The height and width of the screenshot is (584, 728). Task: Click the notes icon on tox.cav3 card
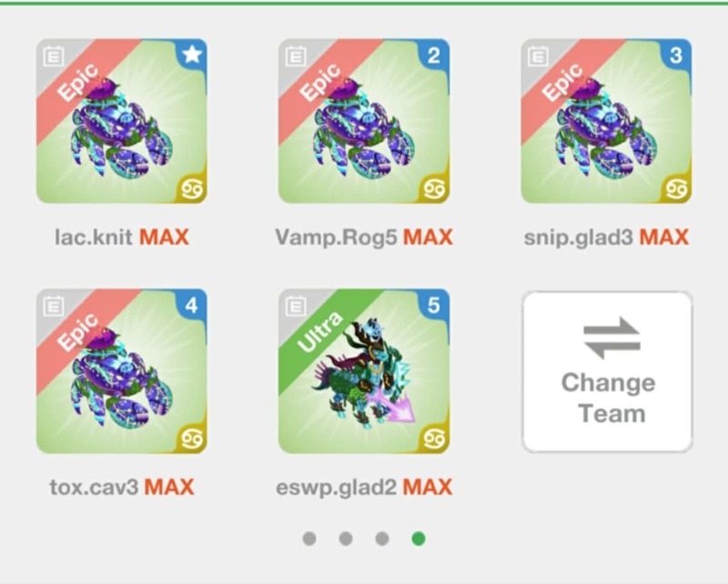(x=54, y=307)
